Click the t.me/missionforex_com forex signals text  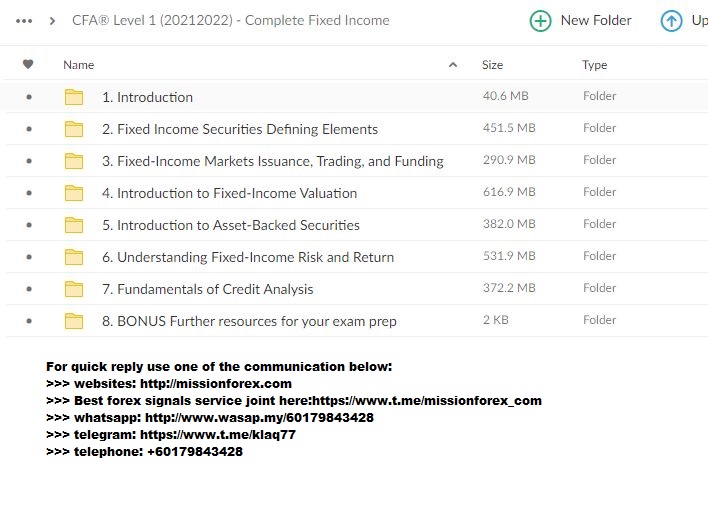click(427, 401)
